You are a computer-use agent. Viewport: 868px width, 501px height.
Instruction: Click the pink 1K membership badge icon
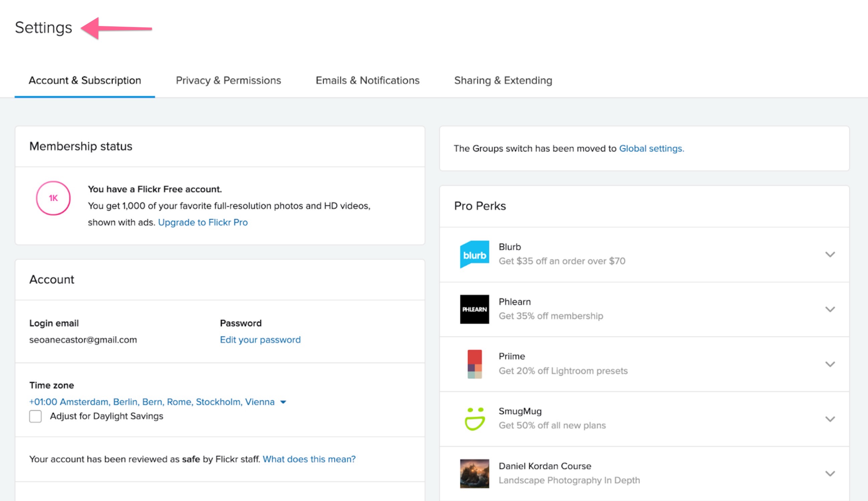coord(53,198)
